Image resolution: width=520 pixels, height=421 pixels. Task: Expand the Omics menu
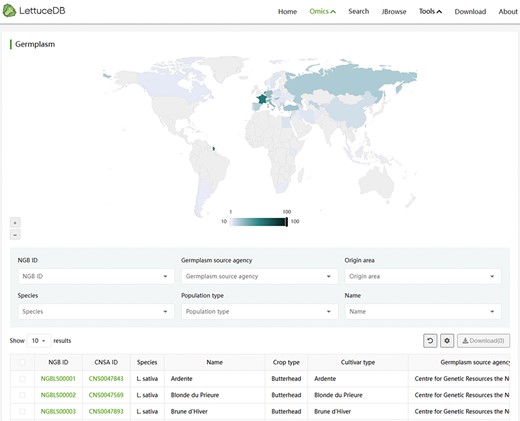(x=322, y=11)
